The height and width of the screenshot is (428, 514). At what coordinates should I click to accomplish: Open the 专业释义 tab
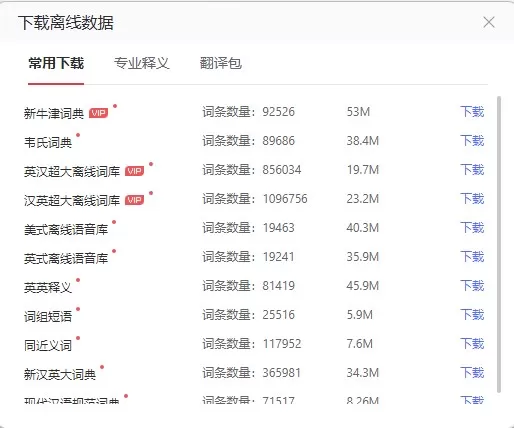pos(142,63)
